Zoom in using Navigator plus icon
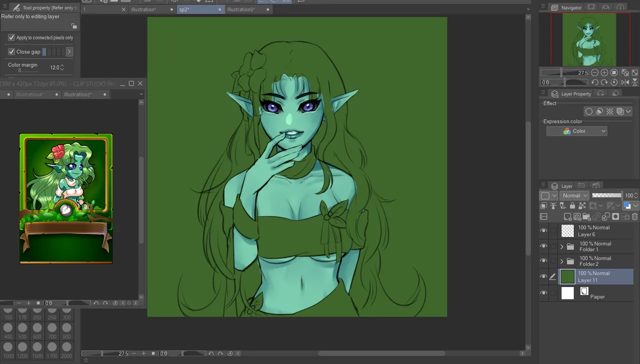 pyautogui.click(x=604, y=73)
